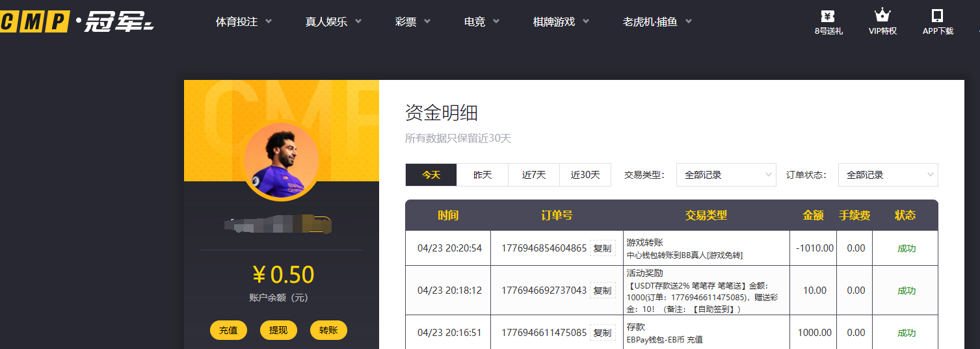Click the -1010.00 amount cell
The width and height of the screenshot is (980, 349).
point(815,248)
